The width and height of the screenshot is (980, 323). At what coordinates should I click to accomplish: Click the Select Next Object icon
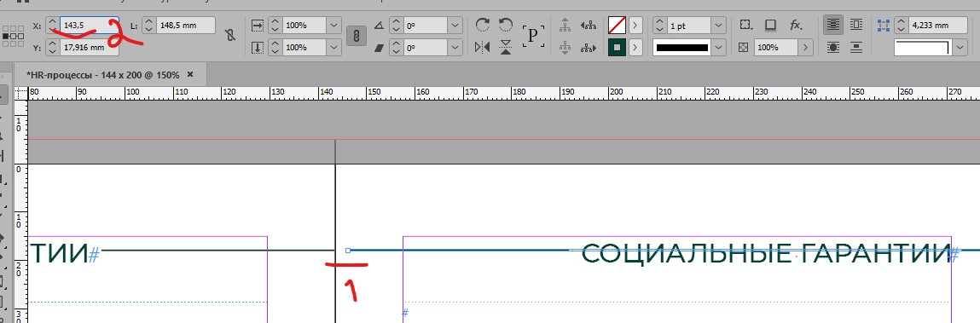[589, 47]
